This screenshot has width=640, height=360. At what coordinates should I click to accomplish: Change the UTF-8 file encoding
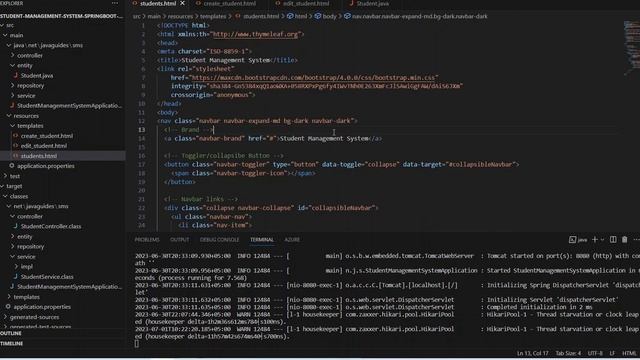595,353
